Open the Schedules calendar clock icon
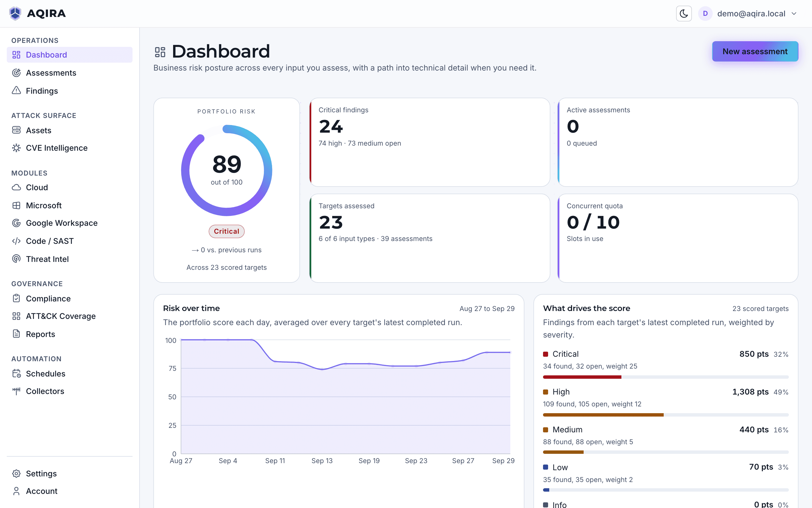 coord(16,374)
